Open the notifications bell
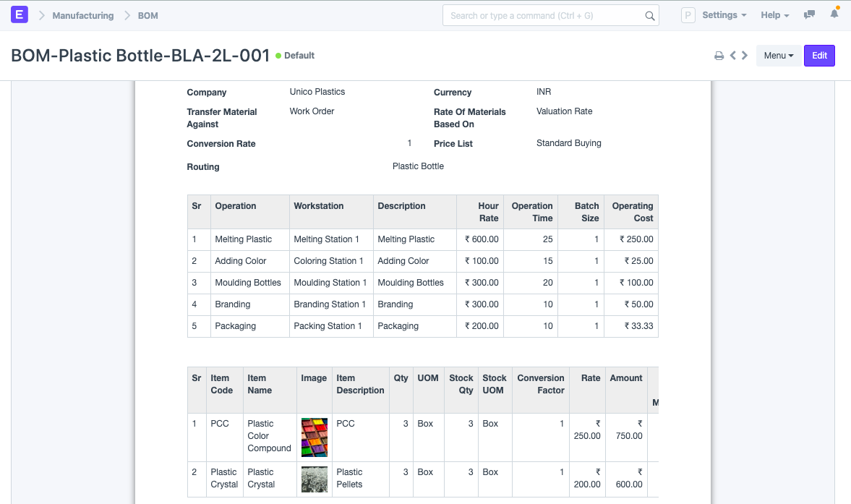 [x=834, y=14]
